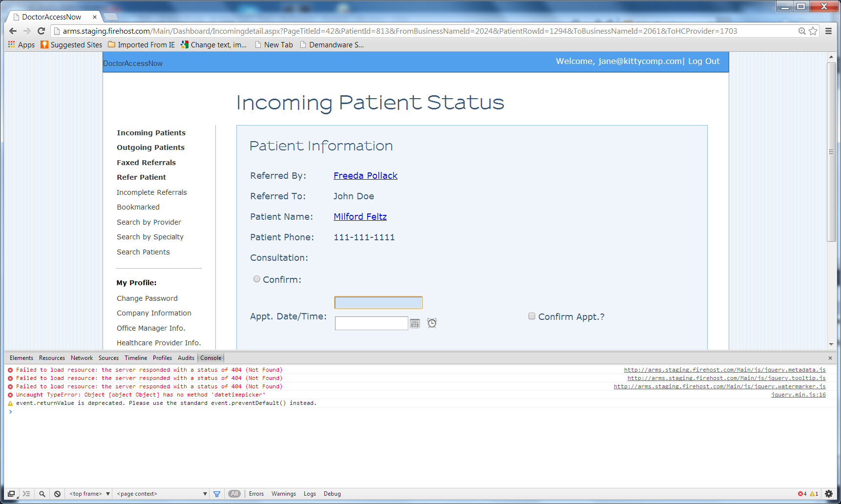
Task: Open the Suggested Sites bookmark
Action: click(71, 44)
